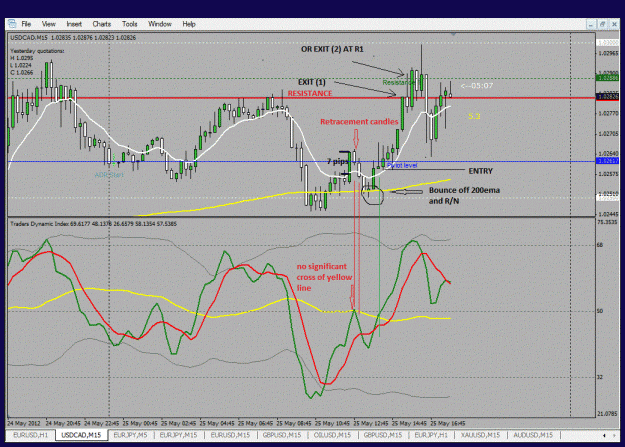
Task: Click the 24 May 2012 time axis label
Action: pyautogui.click(x=24, y=423)
